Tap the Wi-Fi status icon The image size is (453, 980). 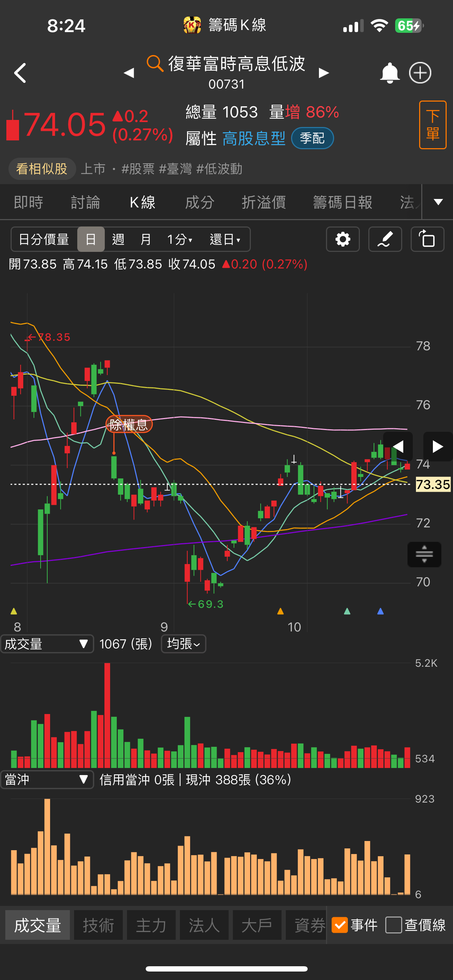379,25
